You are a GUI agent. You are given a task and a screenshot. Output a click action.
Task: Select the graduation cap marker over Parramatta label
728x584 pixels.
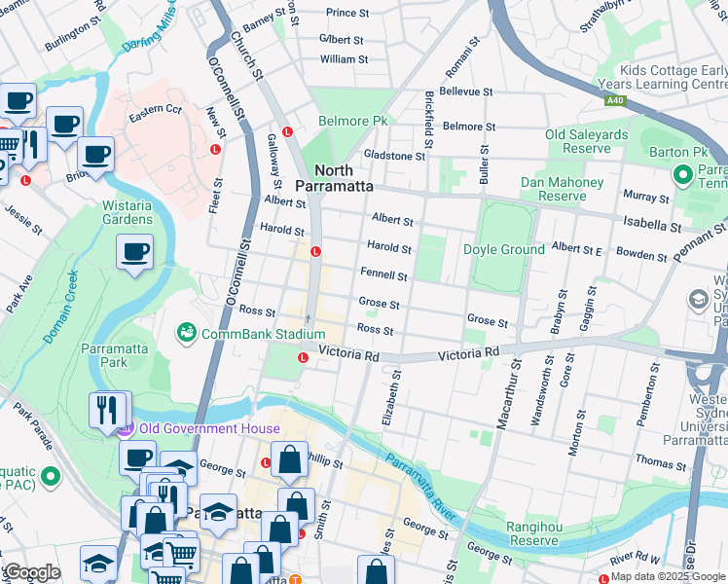[219, 511]
